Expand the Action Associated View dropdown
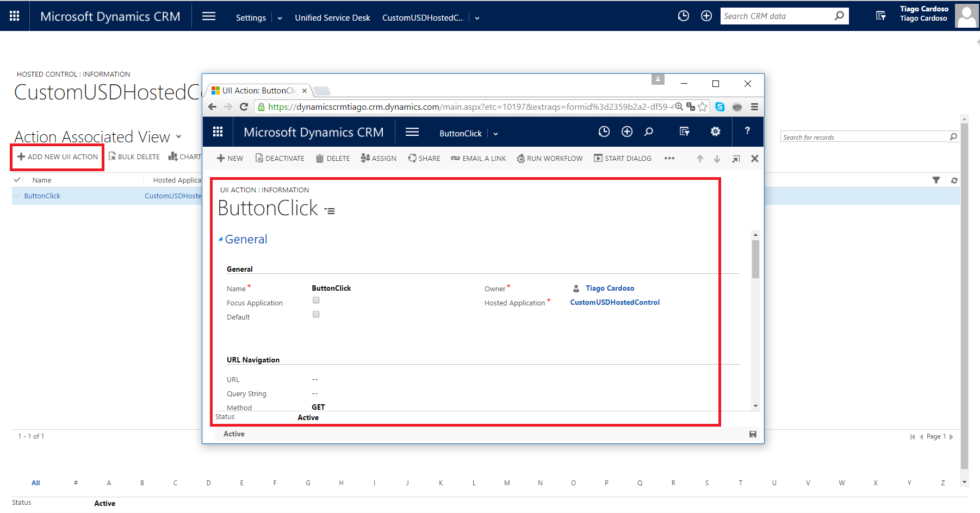Viewport: 980px width, 513px height. click(178, 136)
